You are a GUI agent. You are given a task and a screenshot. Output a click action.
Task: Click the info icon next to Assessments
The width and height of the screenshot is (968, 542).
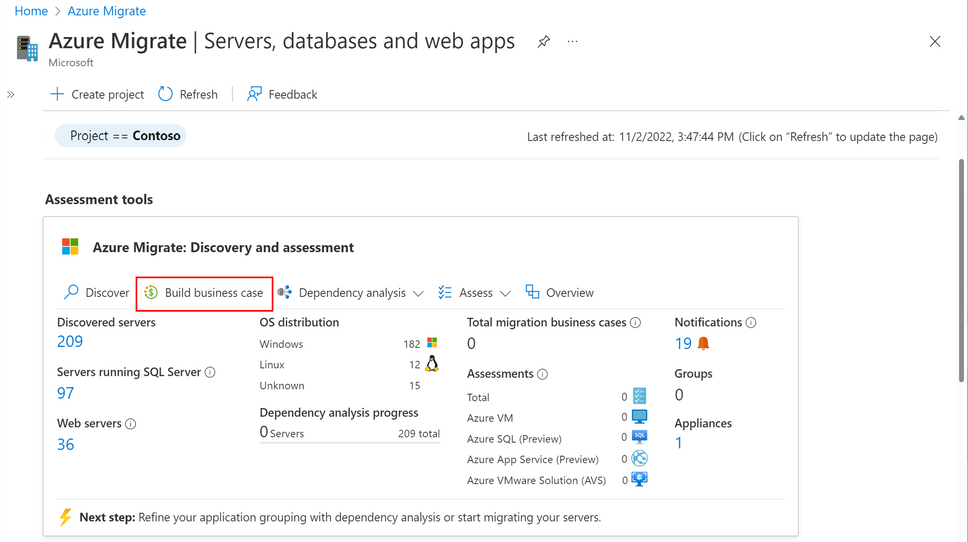pos(542,374)
